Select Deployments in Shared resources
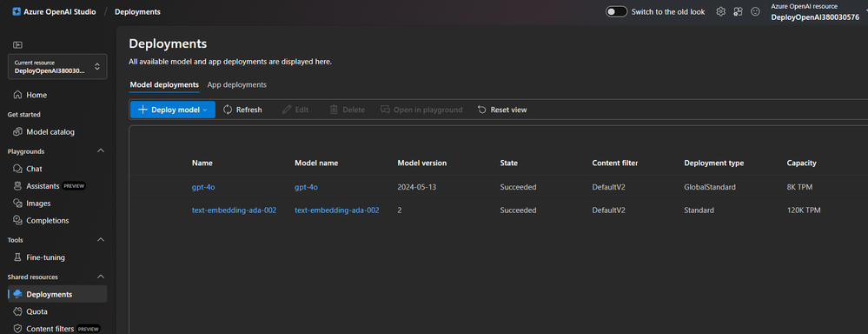 click(x=57, y=294)
